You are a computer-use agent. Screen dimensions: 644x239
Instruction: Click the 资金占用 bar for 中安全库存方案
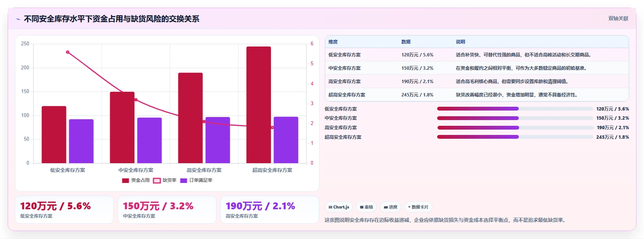[122, 127]
